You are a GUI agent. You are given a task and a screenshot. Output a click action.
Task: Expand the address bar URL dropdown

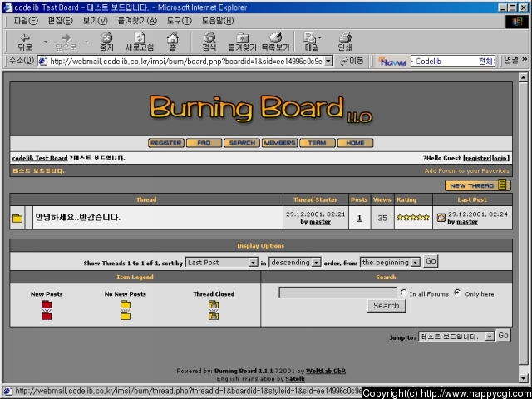[328, 62]
